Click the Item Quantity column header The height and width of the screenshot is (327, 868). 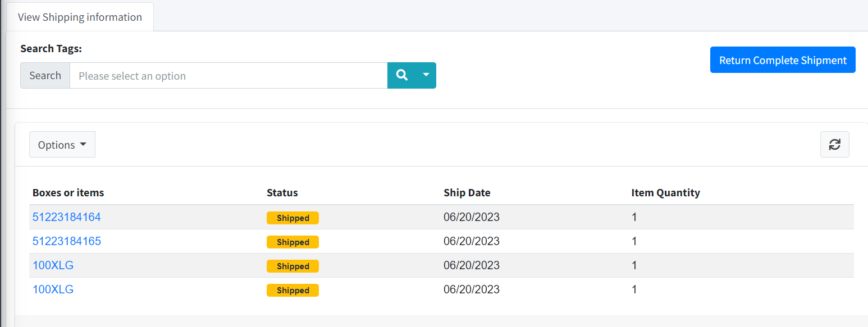pos(665,192)
